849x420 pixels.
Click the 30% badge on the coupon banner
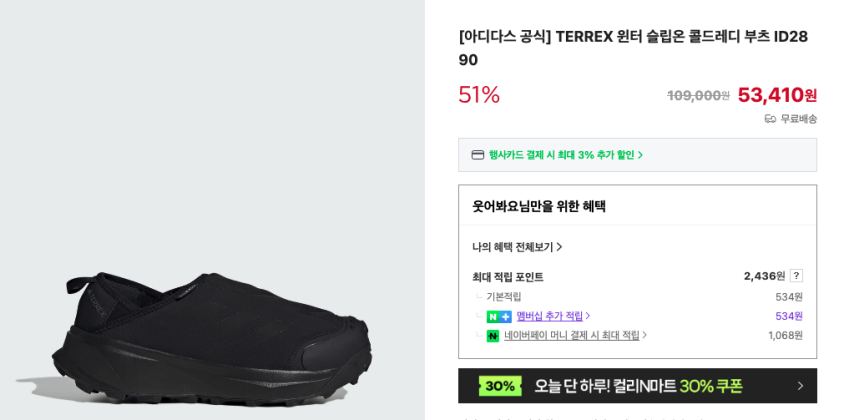pos(500,386)
